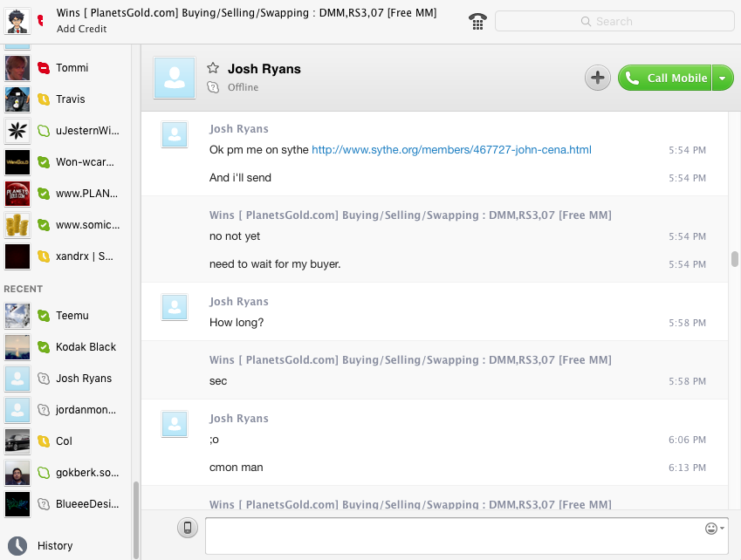Open History from the sidebar
Viewport: 741px width, 560px height.
pos(55,545)
